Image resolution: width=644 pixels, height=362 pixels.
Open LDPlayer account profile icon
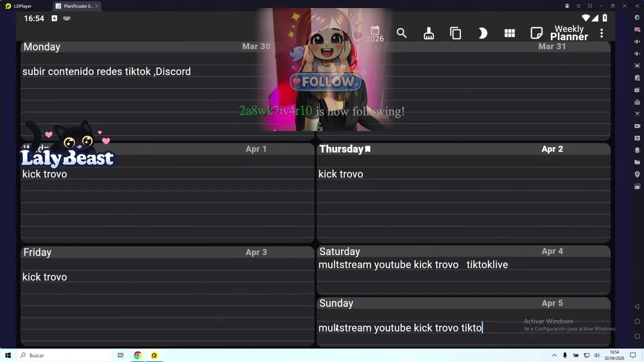(x=567, y=6)
